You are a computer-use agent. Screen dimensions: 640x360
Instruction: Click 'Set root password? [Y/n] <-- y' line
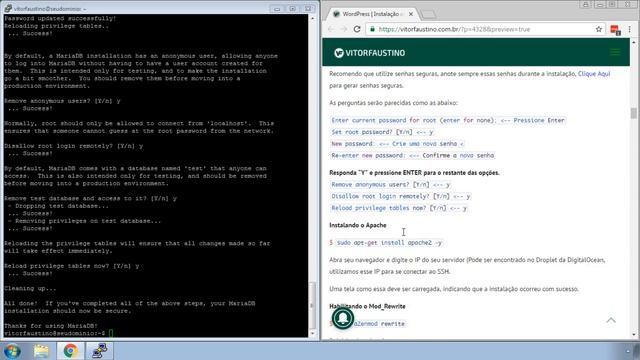(382, 132)
